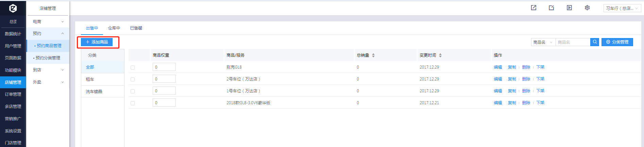Image resolution: width=644 pixels, height=147 pixels.
Task: Open the 习车行 store dropdown
Action: pos(622,8)
